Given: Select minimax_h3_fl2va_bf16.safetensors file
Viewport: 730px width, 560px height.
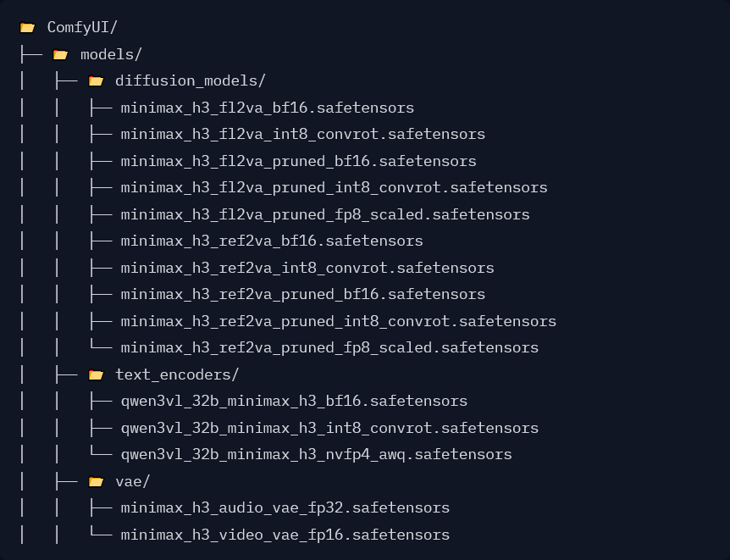Looking at the screenshot, I should tap(268, 108).
